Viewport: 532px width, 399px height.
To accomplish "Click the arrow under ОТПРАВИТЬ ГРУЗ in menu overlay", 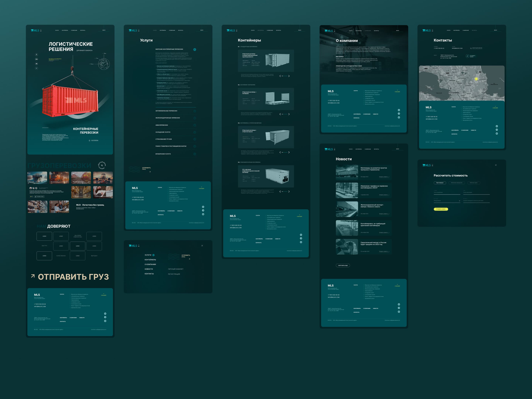I will pyautogui.click(x=190, y=259).
